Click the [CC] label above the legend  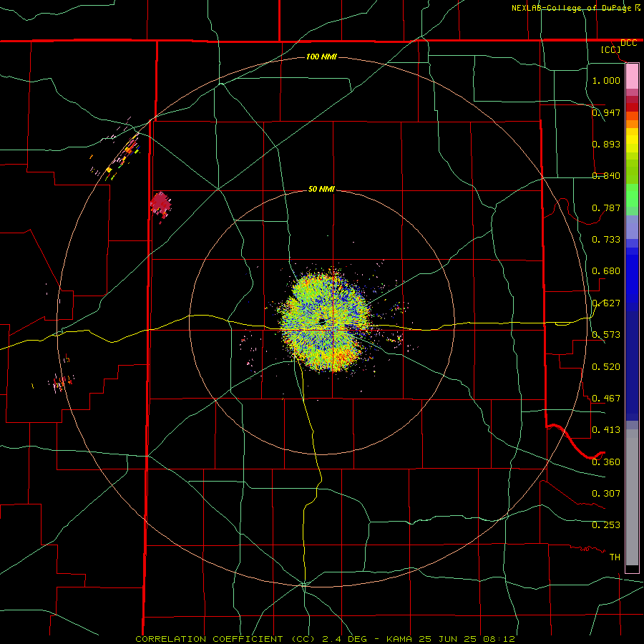(x=611, y=49)
